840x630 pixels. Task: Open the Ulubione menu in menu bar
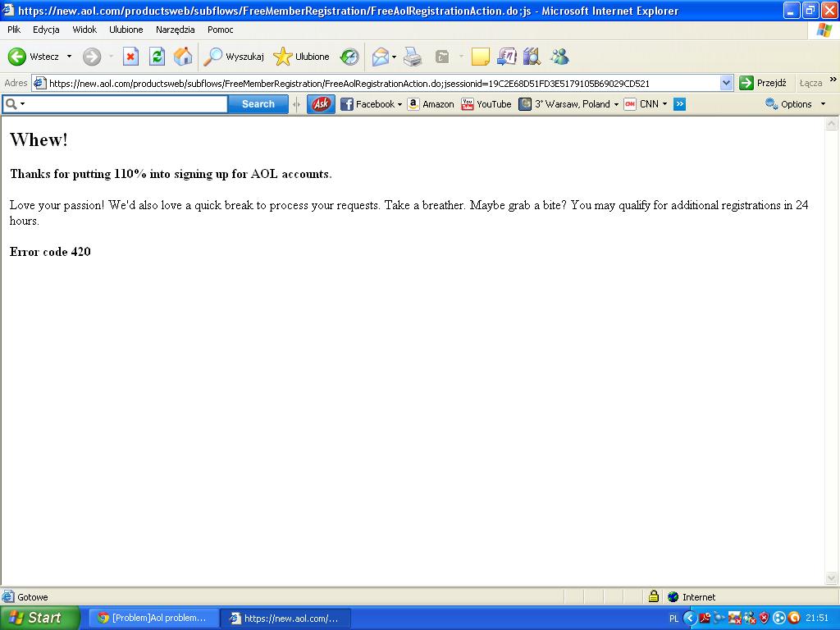coord(126,30)
